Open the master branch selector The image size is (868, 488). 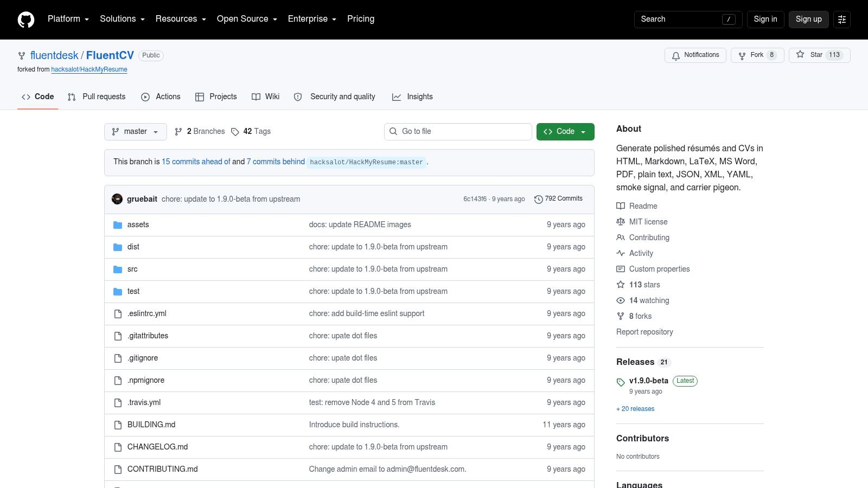coord(136,132)
